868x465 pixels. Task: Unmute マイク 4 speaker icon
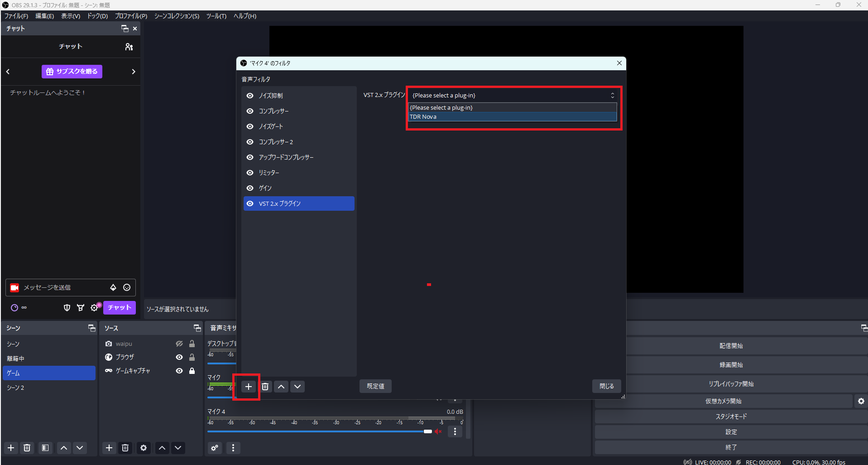pos(438,431)
